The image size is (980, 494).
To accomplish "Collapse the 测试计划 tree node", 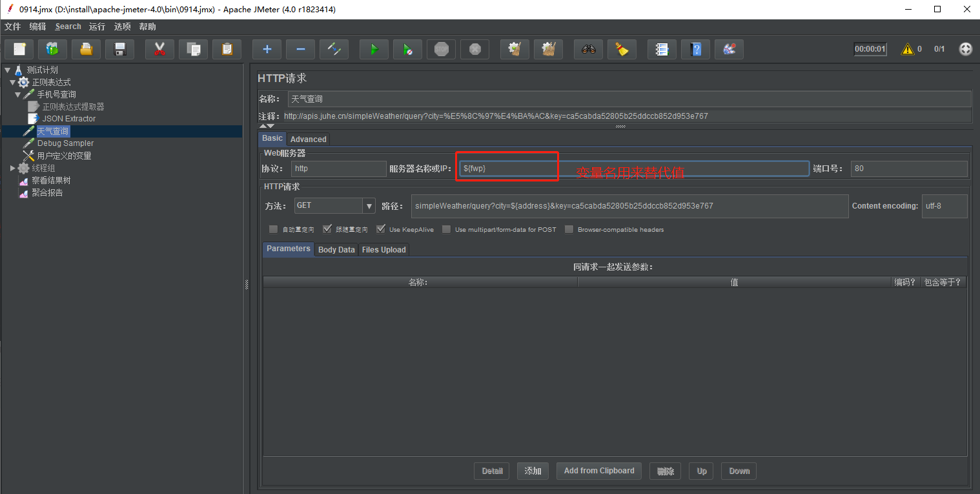I will click(x=7, y=70).
